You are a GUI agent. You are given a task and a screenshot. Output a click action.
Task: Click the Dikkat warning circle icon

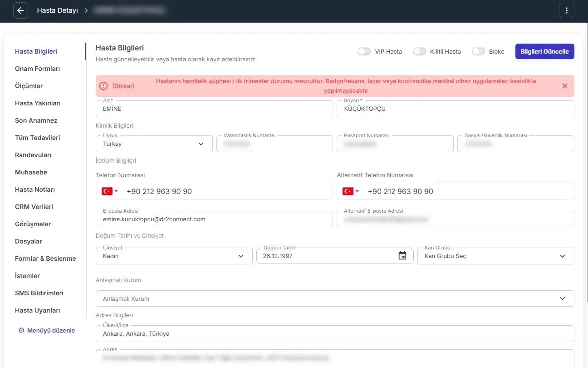pyautogui.click(x=103, y=86)
